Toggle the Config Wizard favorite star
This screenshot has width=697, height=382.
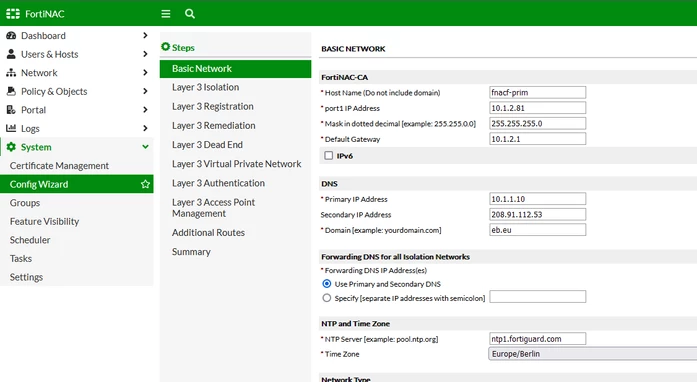pos(145,184)
